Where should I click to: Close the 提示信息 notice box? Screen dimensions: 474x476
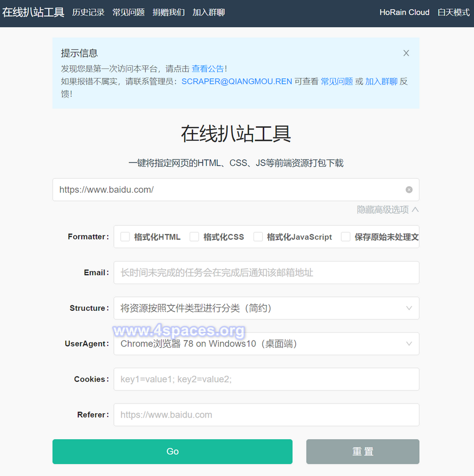point(406,53)
